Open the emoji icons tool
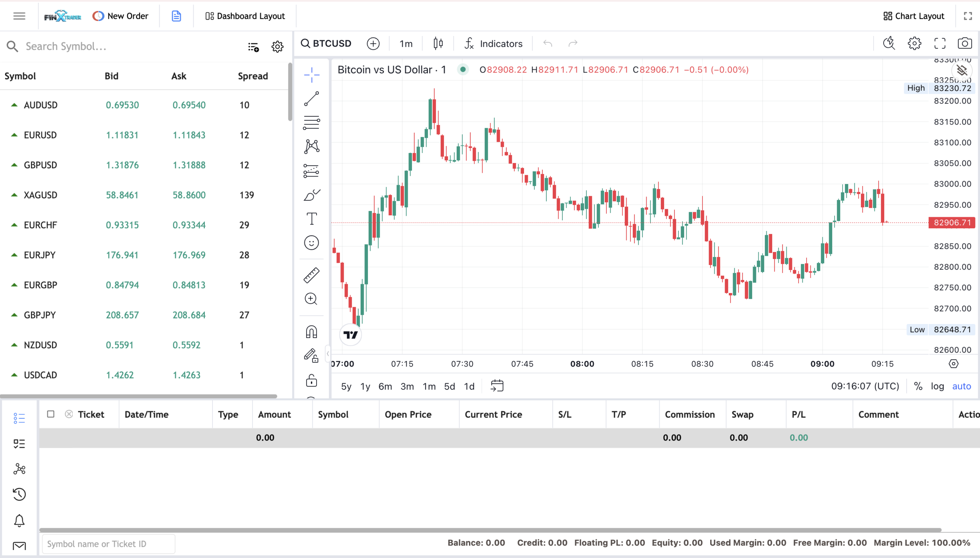Screen dimensions: 980x558 point(312,243)
